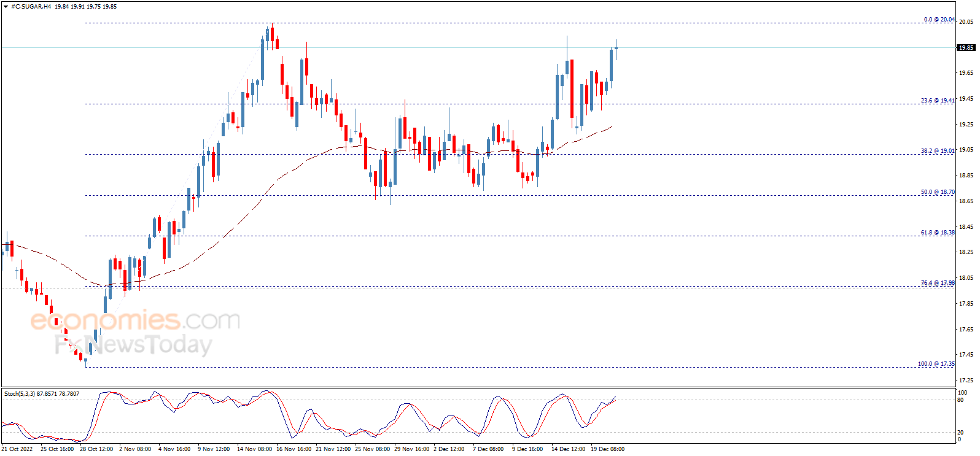Click 19.65 on the price scale

click(966, 73)
